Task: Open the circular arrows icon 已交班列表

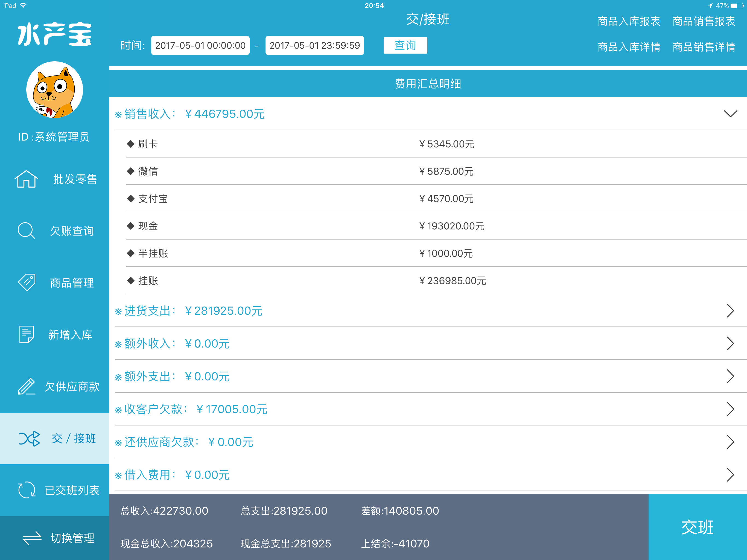Action: point(27,490)
